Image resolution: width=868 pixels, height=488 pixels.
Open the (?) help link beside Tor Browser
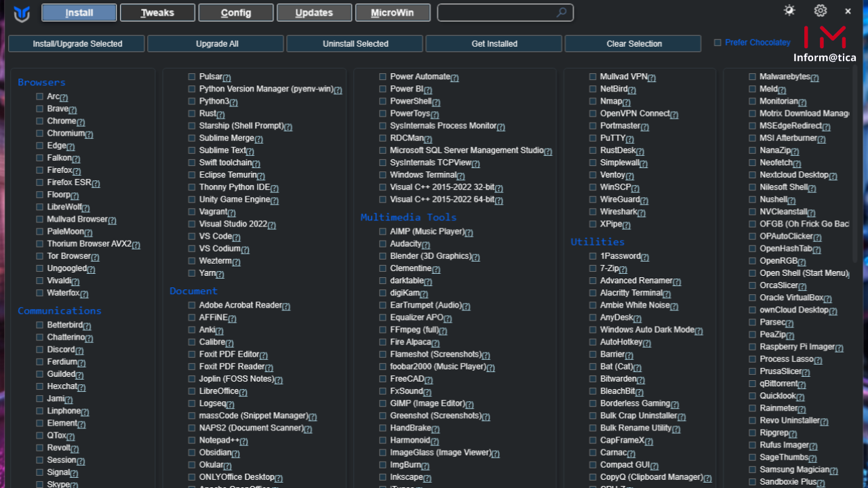[95, 258]
